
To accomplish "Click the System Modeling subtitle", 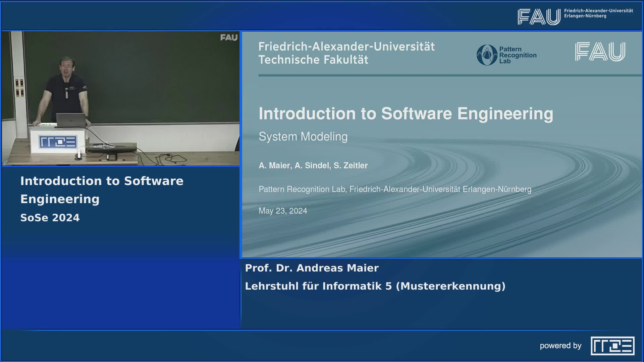I will [x=303, y=136].
